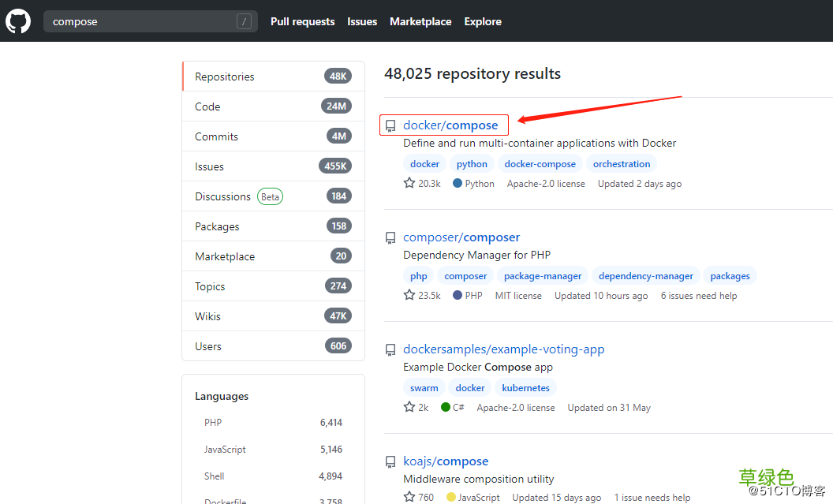
Task: Click the Updated on 31 May text
Action: tap(609, 408)
